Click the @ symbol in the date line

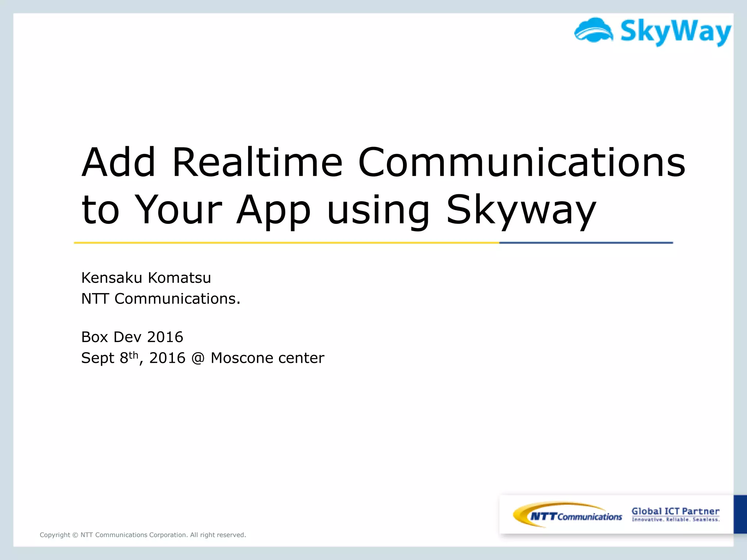198,358
